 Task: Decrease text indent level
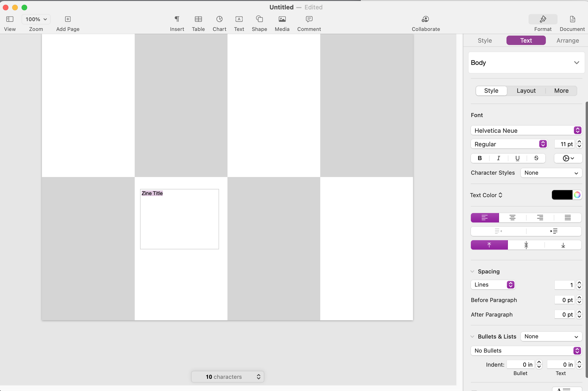[498, 231]
